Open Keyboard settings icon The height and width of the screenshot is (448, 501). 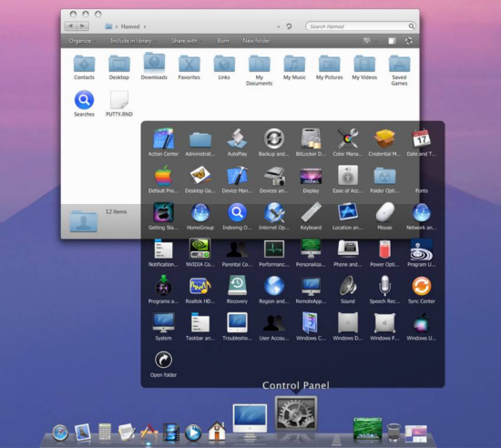[x=311, y=212]
